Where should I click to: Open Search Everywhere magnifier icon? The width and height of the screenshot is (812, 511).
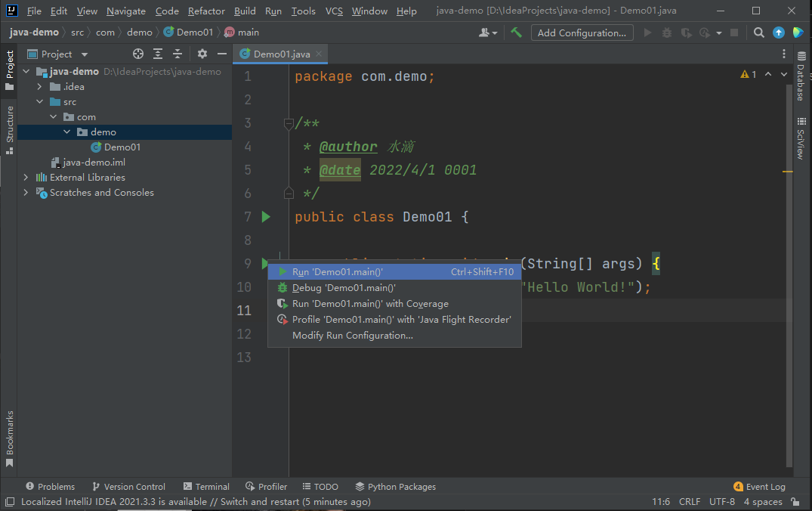[758, 33]
